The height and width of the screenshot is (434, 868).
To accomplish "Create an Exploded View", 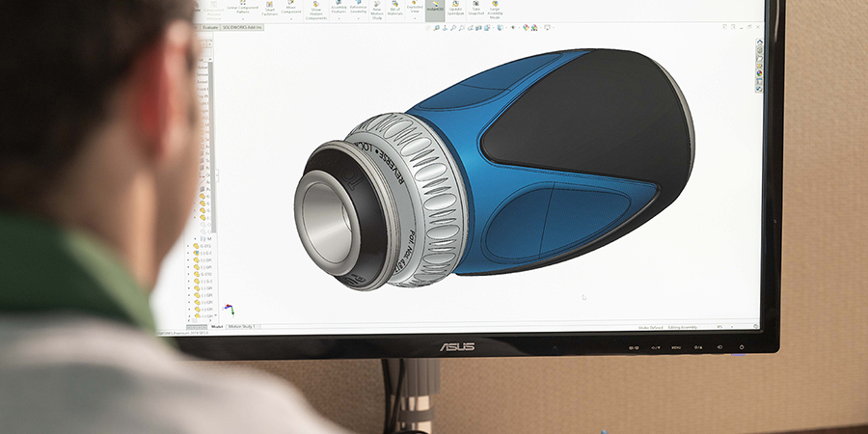I will pos(415,8).
